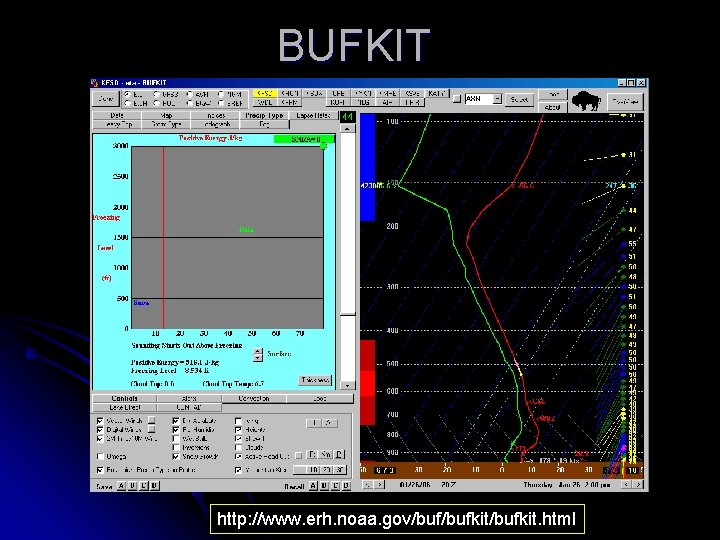The width and height of the screenshot is (720, 540).
Task: Enable the Inversions checkbox
Action: 176,447
